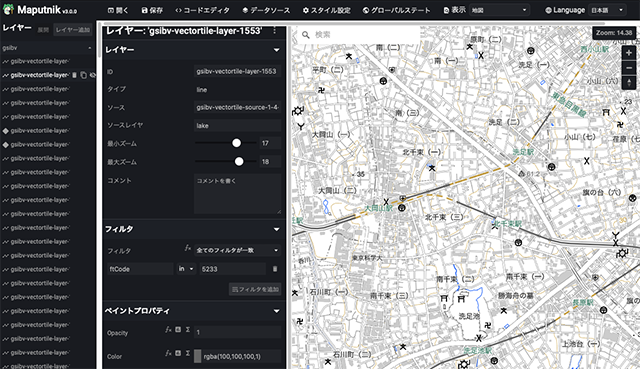640x369 pixels.
Task: Open the 'in' filter operator dropdown
Action: 186,269
